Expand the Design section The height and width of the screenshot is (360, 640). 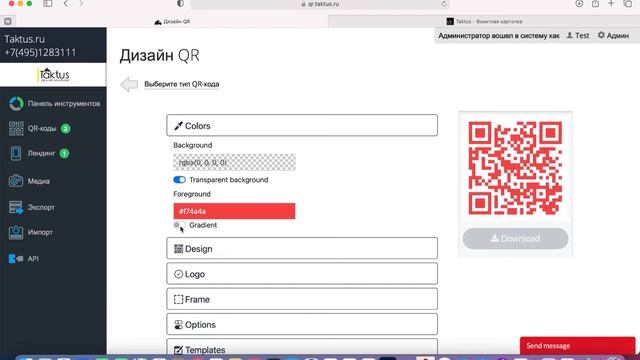(x=302, y=248)
